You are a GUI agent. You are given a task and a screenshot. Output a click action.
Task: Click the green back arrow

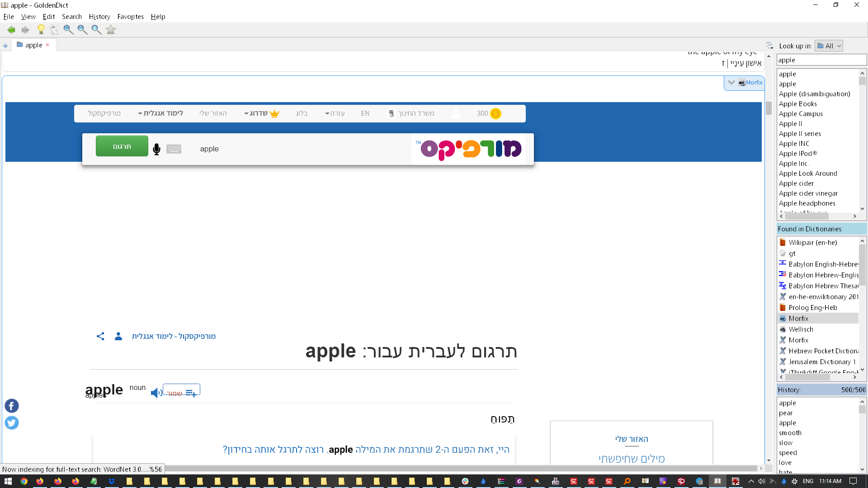[x=11, y=30]
